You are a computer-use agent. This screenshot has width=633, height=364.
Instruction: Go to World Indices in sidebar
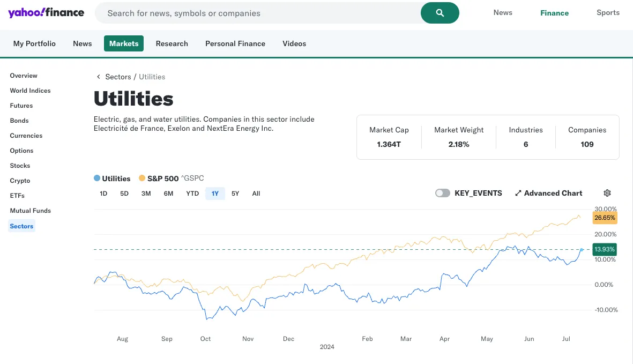tap(30, 91)
